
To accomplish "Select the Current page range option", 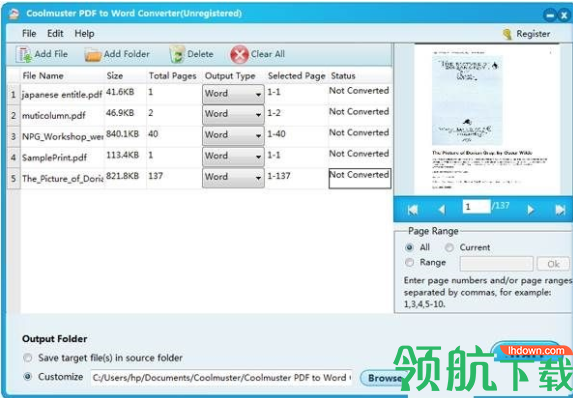I will coord(449,247).
